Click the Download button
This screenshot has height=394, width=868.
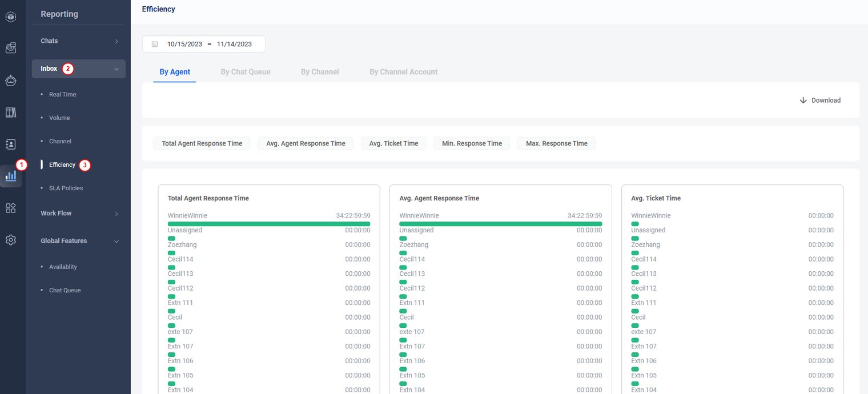point(820,100)
